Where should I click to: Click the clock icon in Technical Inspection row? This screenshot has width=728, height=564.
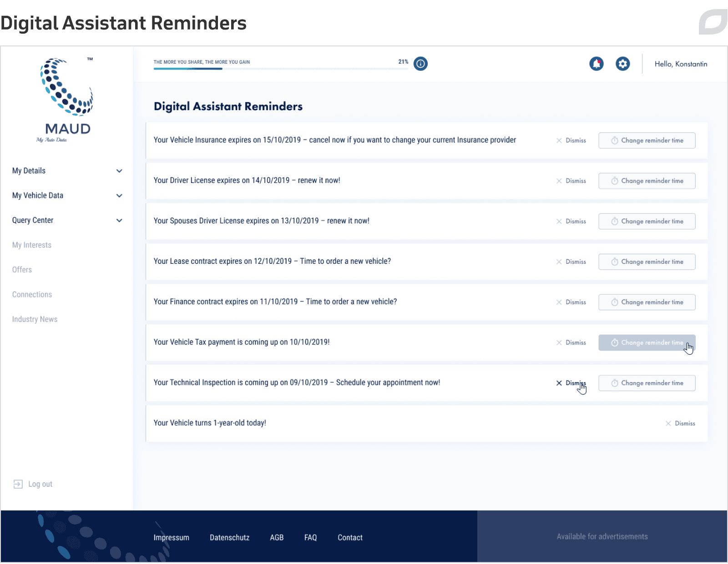click(615, 383)
